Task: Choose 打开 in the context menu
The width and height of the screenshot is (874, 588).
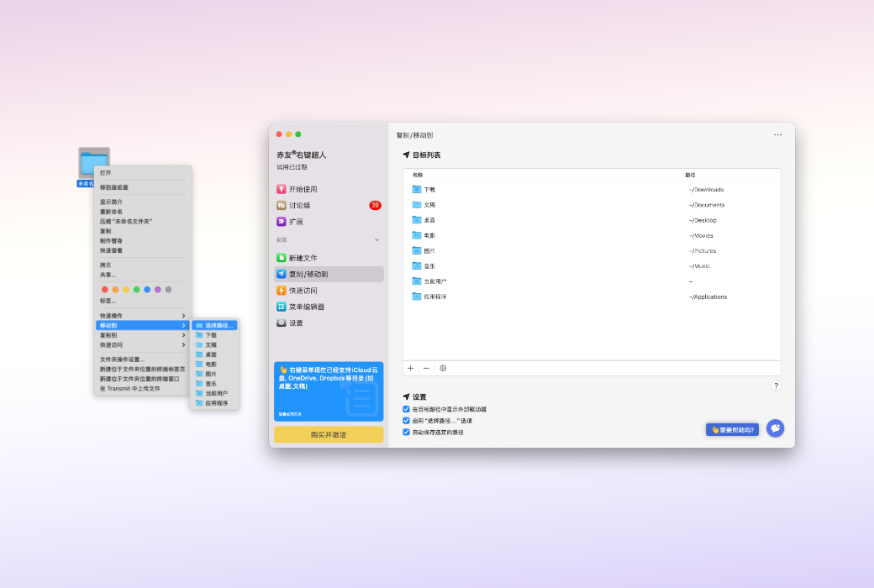Action: (143, 173)
